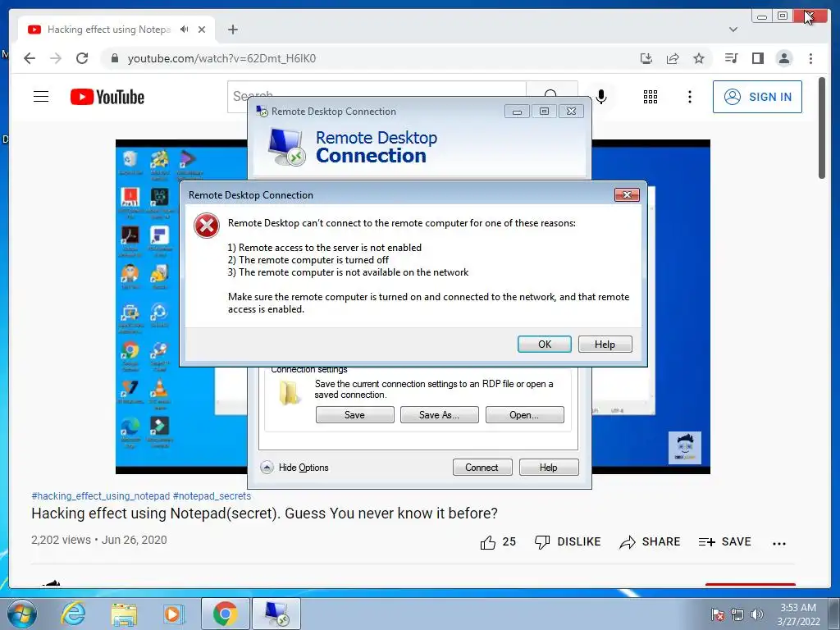Screen dimensions: 840x630
Task: Click the YouTube address bar URL
Action: point(221,58)
